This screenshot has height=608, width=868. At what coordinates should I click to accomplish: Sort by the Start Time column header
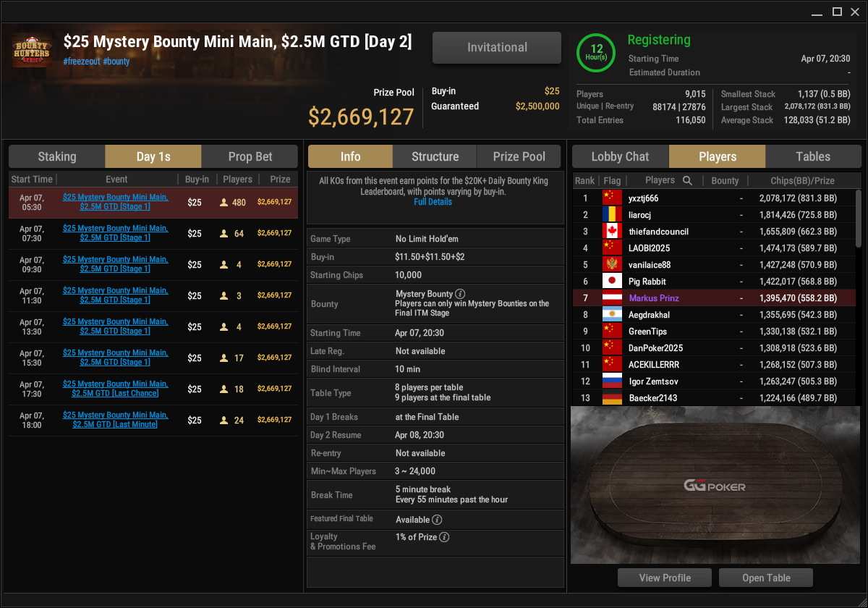pos(32,180)
